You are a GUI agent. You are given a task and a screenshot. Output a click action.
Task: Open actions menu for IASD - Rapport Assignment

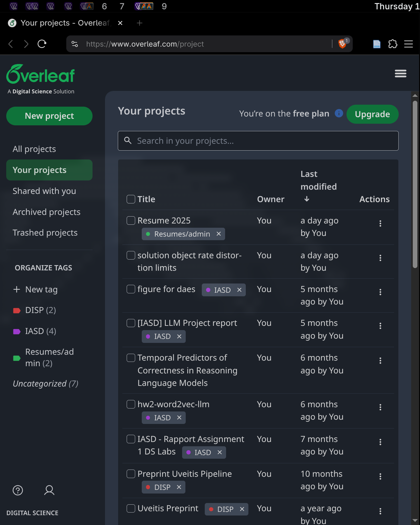click(380, 442)
